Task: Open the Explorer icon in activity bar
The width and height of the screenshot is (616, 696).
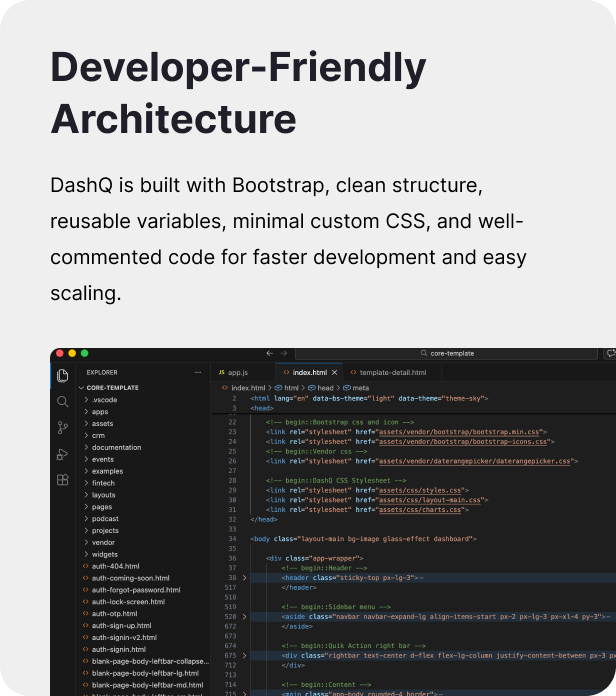Action: pos(63,376)
